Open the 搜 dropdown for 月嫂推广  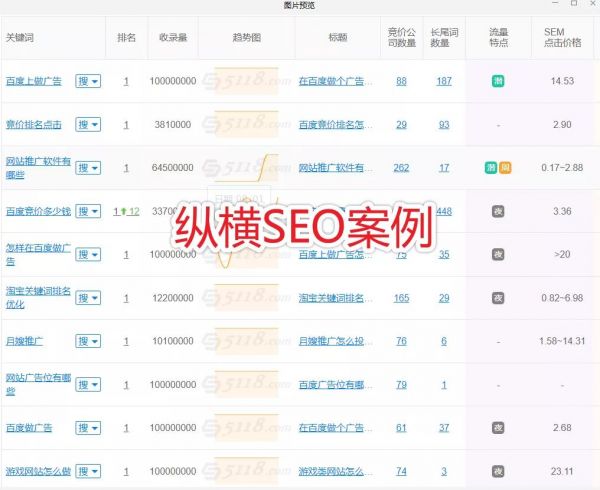89,341
